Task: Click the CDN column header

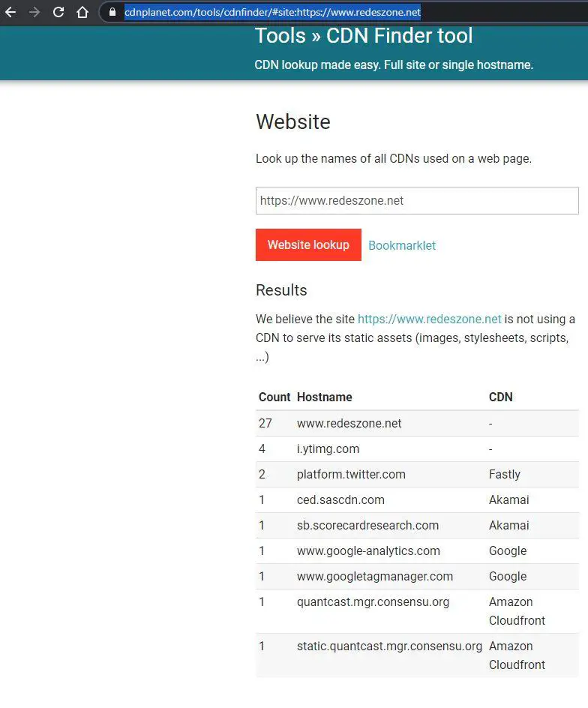Action: click(500, 397)
